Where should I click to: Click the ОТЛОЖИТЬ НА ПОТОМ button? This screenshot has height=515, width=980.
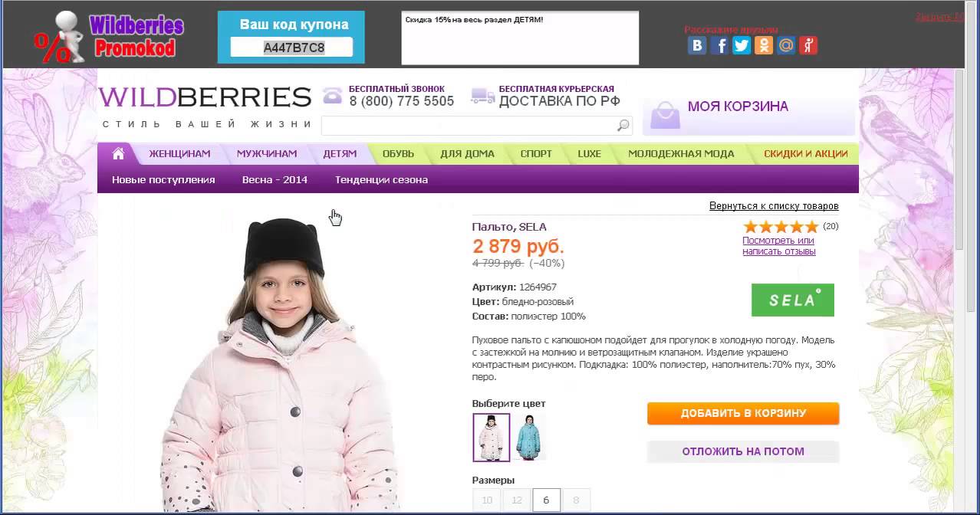[743, 451]
